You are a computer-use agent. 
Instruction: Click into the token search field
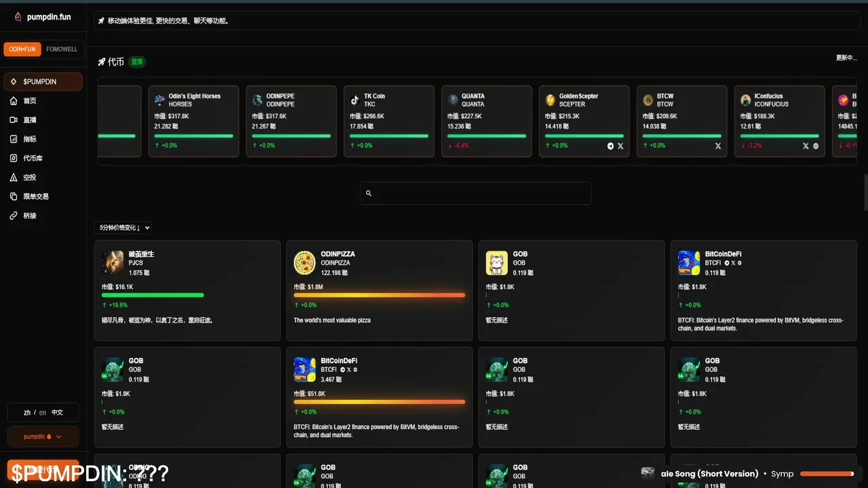(475, 193)
